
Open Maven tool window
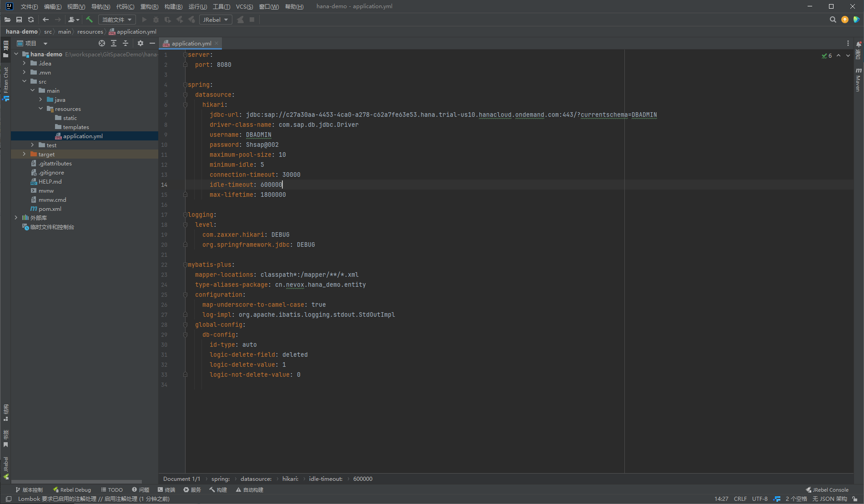coord(859,80)
